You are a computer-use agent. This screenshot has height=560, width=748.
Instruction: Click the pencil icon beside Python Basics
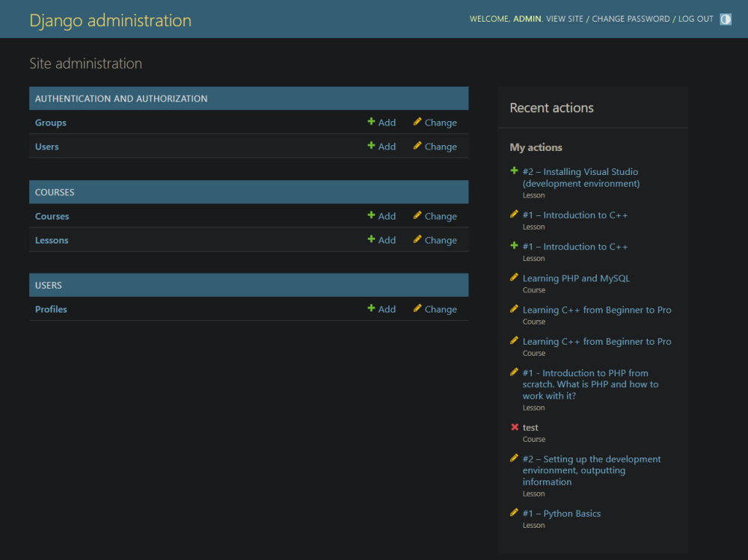click(x=514, y=512)
